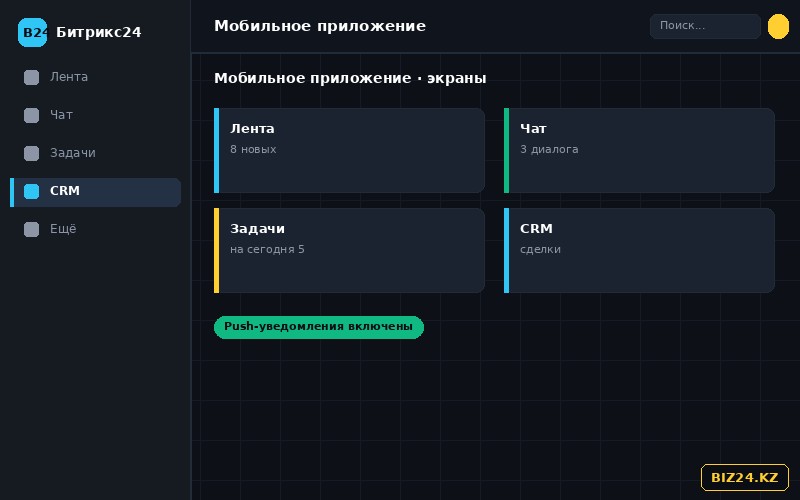Screen dimensions: 800x500
Task: Click the text 3 диалога
Action: click(549, 149)
